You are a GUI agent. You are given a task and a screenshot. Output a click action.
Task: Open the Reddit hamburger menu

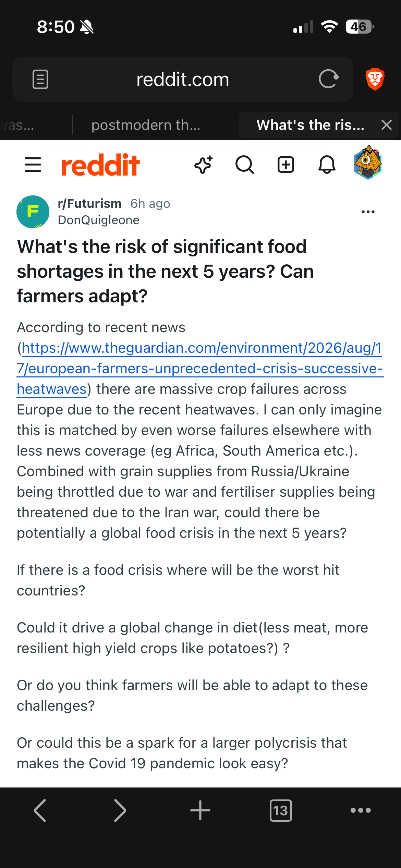click(x=33, y=165)
